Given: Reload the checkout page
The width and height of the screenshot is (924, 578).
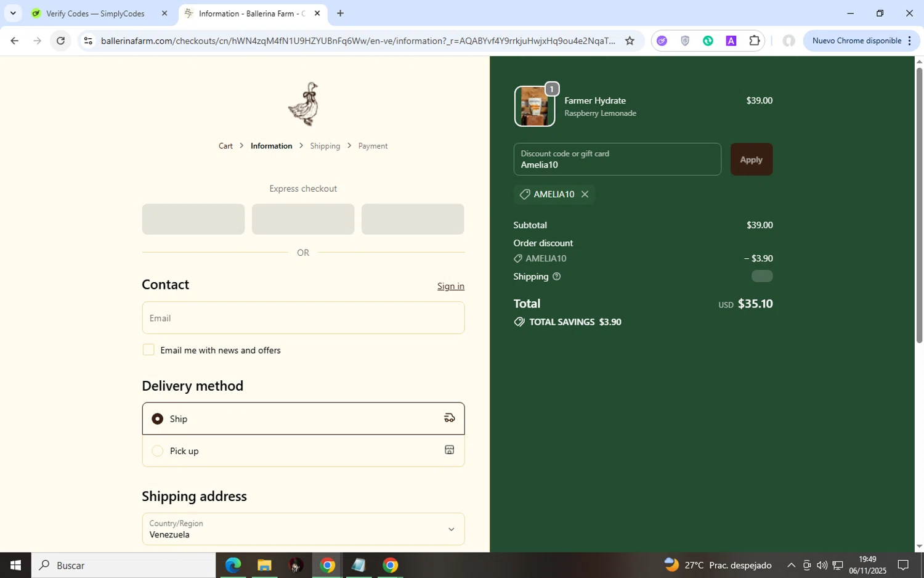Looking at the screenshot, I should pyautogui.click(x=60, y=41).
